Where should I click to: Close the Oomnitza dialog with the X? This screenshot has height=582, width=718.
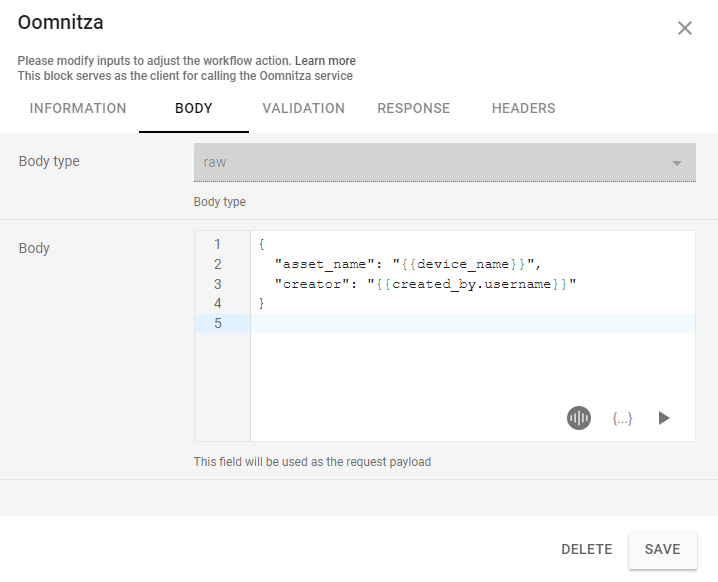685,28
